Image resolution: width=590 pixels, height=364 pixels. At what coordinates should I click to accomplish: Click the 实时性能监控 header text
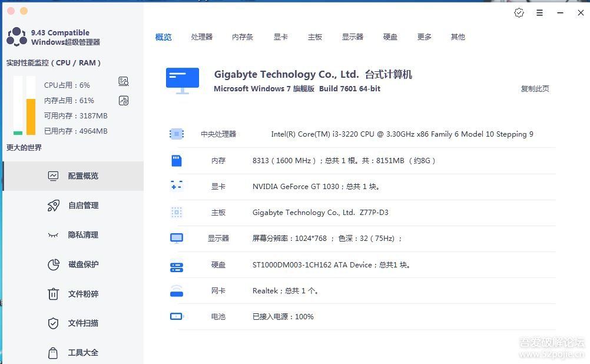[x=54, y=63]
